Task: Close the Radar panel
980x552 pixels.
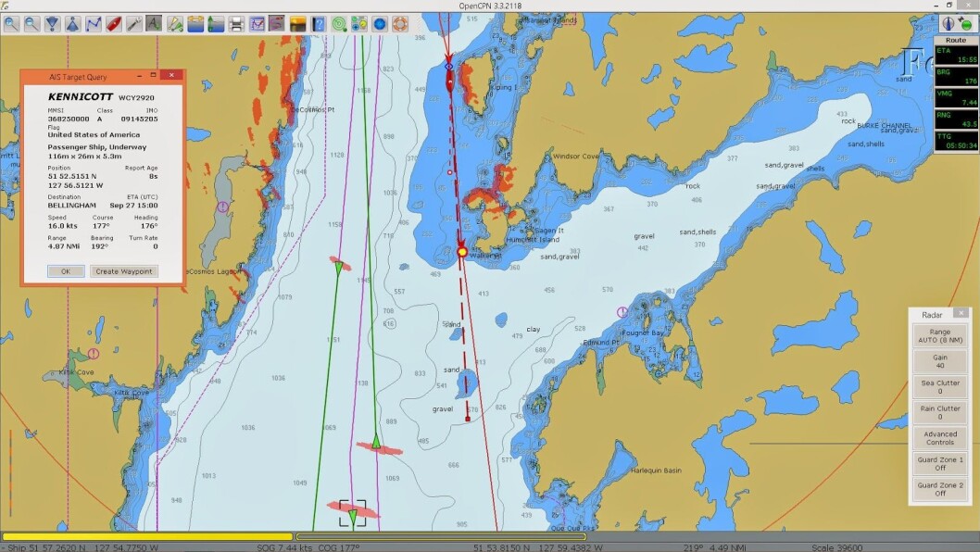Action: coord(961,312)
